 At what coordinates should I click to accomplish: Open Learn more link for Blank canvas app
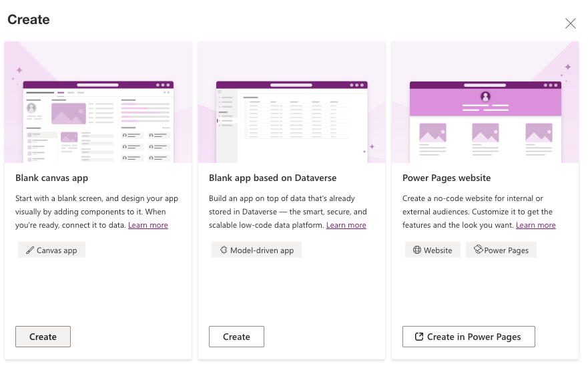[x=148, y=225]
